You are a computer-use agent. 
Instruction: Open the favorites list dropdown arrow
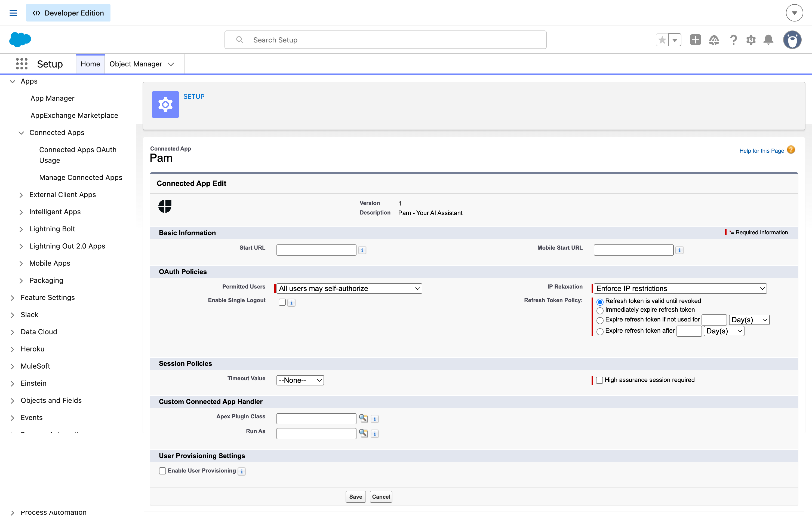[675, 40]
